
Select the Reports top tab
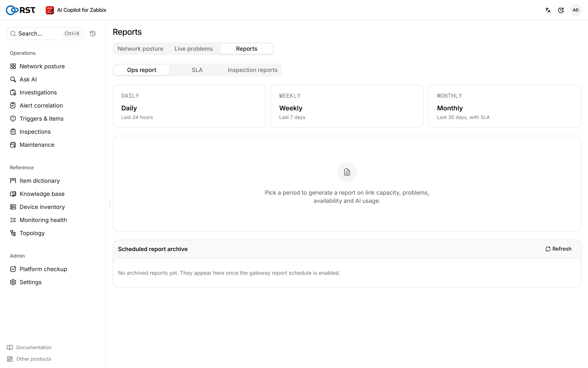point(247,49)
